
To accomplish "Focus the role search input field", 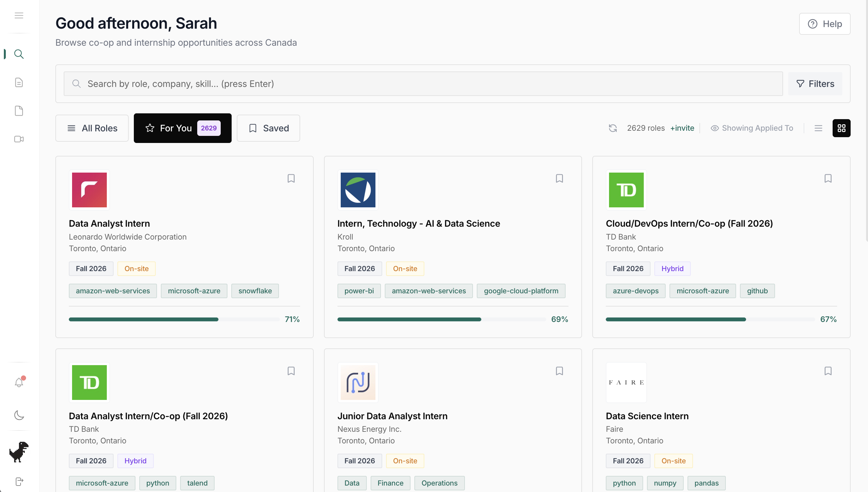I will click(423, 84).
